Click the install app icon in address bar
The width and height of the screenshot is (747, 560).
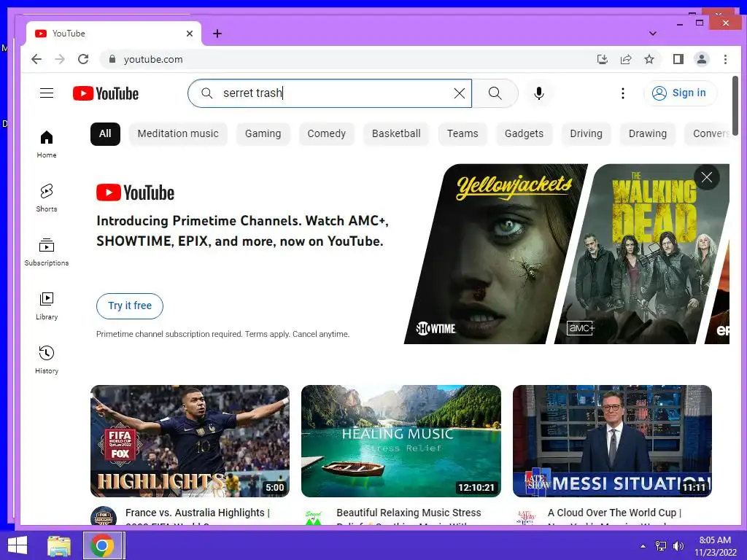tap(602, 60)
